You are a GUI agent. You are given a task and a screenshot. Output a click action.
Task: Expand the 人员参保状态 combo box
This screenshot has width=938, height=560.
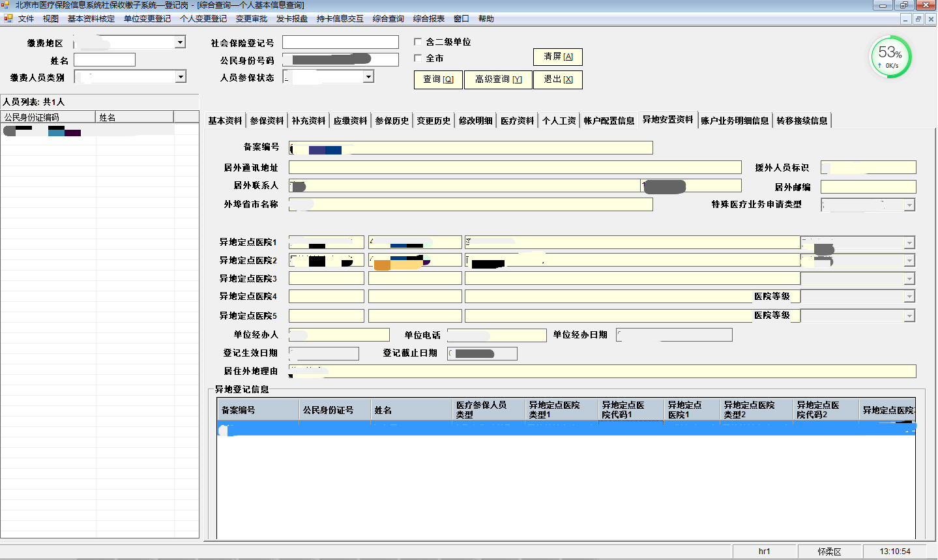tap(368, 77)
